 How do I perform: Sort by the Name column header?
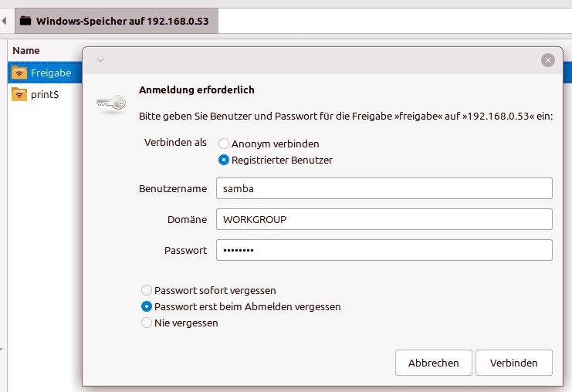click(x=26, y=50)
